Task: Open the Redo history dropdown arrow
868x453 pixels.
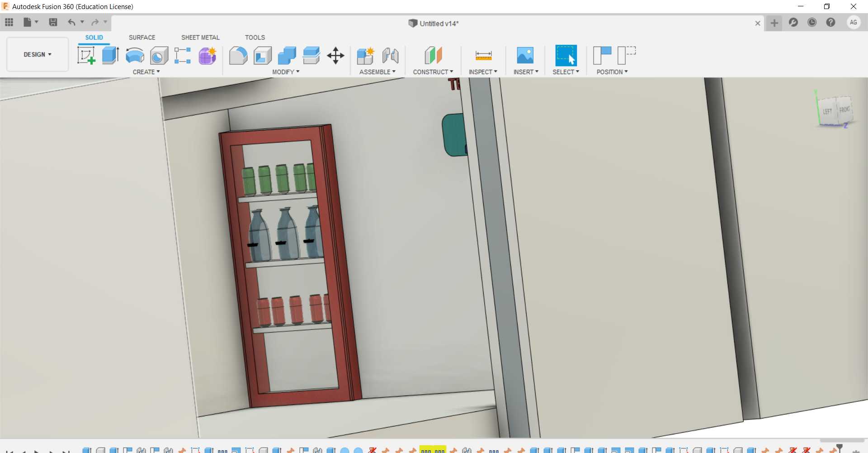Action: [105, 22]
